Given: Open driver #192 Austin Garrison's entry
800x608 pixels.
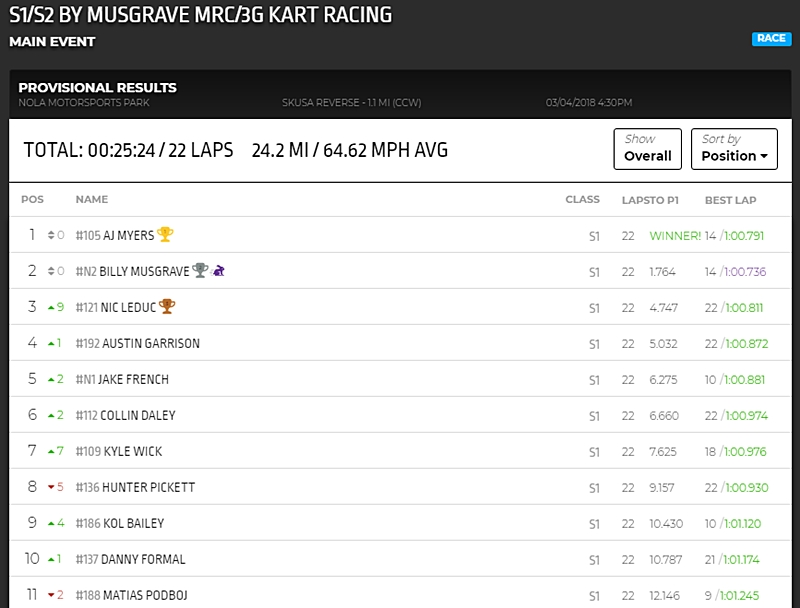Looking at the screenshot, I should (x=138, y=343).
